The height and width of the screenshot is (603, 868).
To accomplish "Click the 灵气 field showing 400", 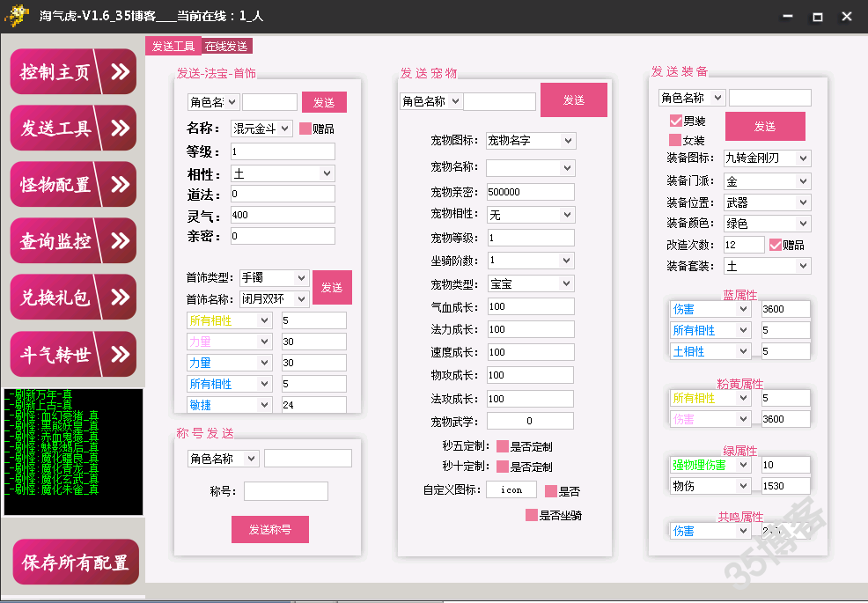I will pos(283,215).
